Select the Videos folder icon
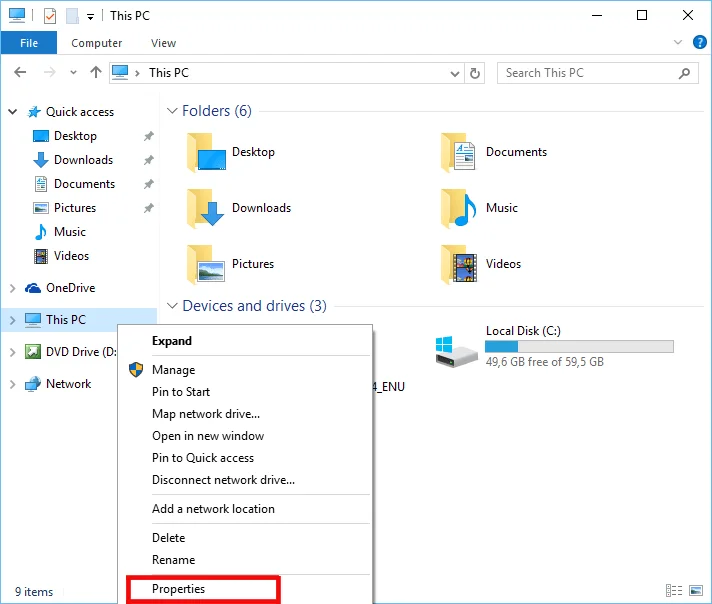The height and width of the screenshot is (604, 712). click(x=459, y=264)
